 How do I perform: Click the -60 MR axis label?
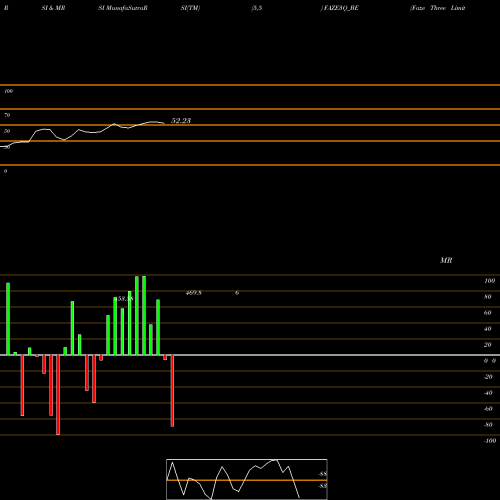488,409
